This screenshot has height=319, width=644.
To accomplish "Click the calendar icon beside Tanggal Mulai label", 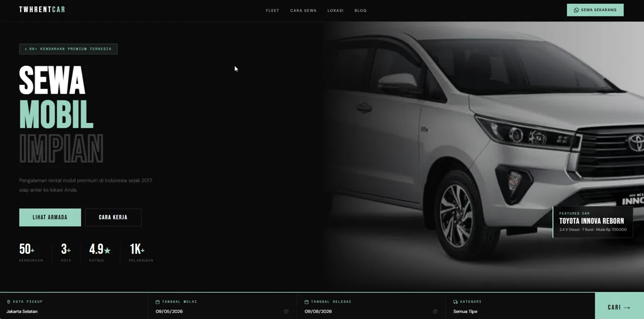I will (x=157, y=302).
